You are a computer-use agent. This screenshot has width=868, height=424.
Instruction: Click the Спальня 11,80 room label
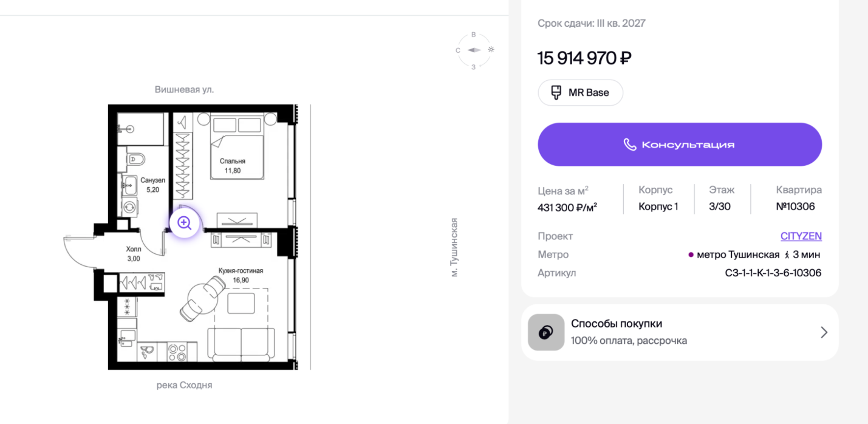coord(233,166)
